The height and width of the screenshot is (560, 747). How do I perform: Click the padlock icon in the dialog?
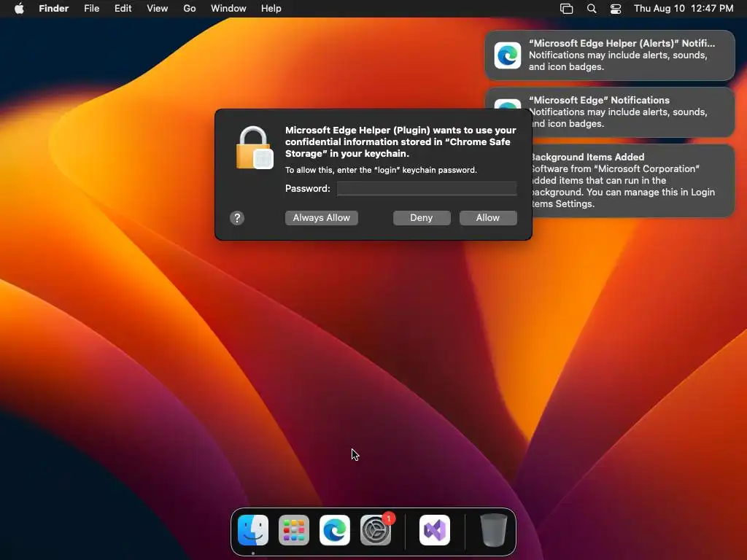point(255,147)
